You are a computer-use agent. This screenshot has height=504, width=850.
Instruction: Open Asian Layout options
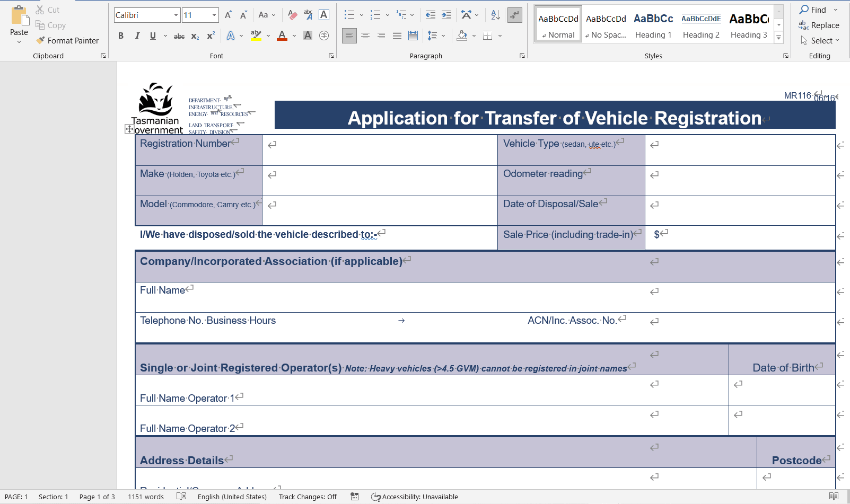(466, 15)
